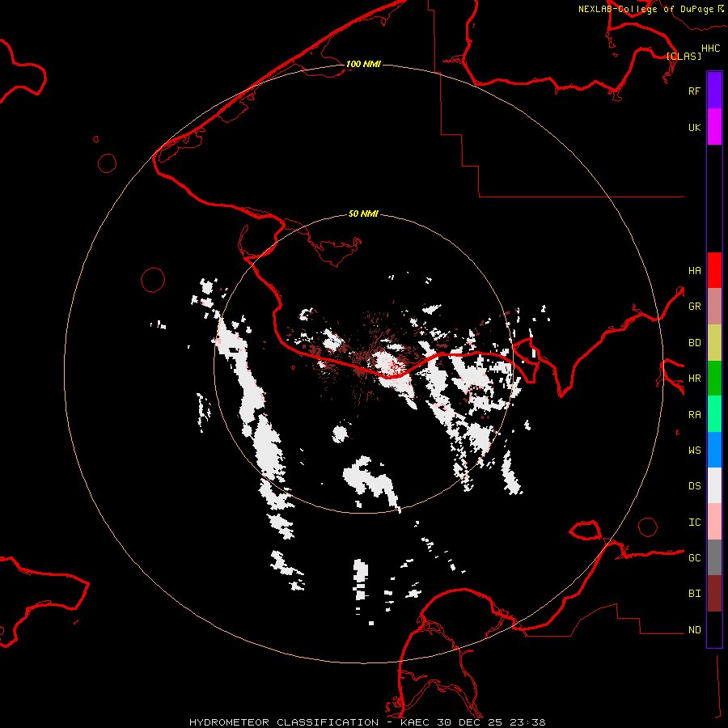Click the mint green RA legend swatch
Screen dimensions: 728x728
click(714, 414)
